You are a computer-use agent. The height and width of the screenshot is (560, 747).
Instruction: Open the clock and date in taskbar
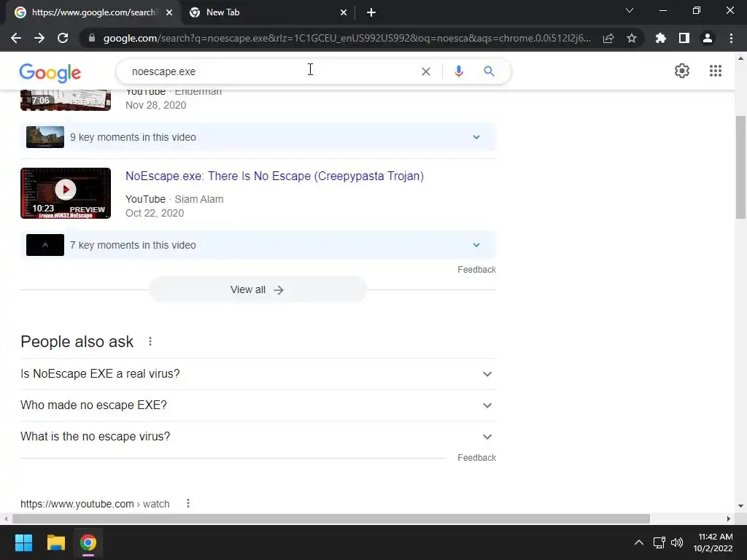[x=713, y=542]
